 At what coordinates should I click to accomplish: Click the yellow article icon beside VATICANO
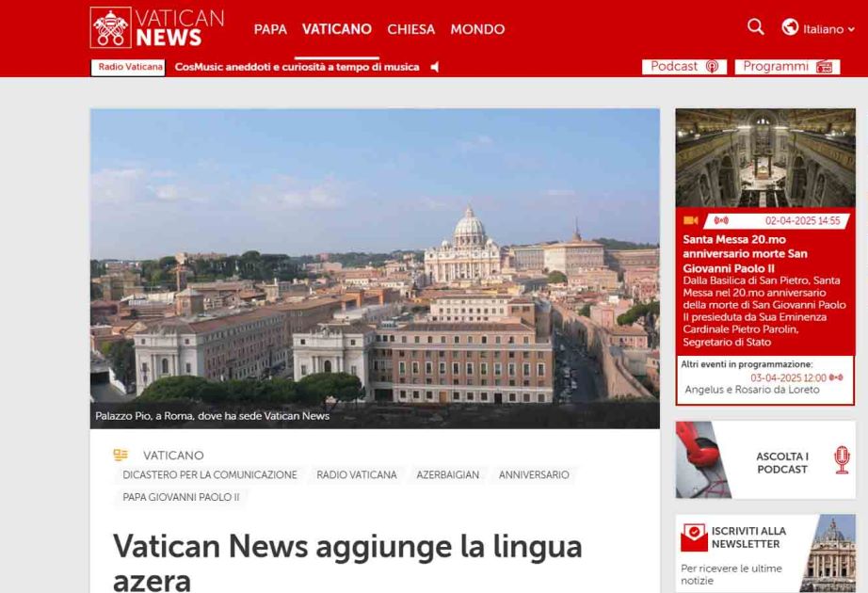(121, 456)
